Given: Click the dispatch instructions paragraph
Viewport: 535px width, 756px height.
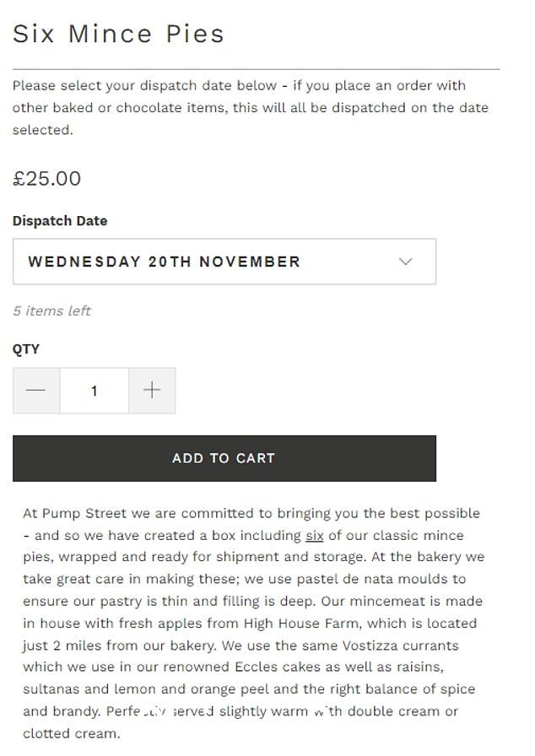Looking at the screenshot, I should (x=251, y=107).
